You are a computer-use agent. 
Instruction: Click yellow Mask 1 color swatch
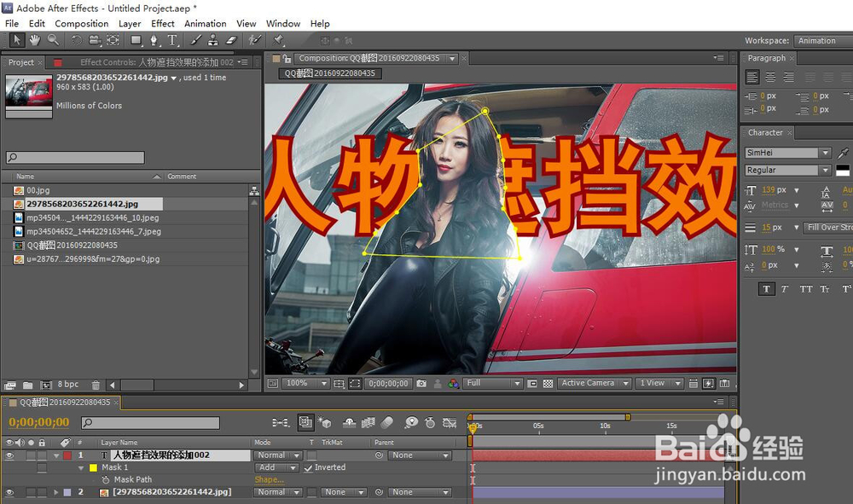coord(93,467)
